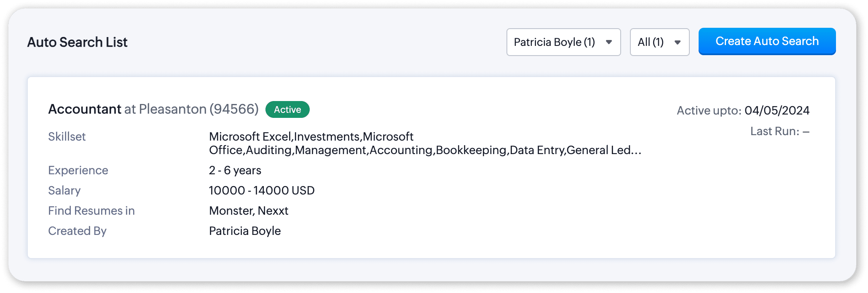868x293 pixels.
Task: Click the Skillset field label
Action: 67,136
